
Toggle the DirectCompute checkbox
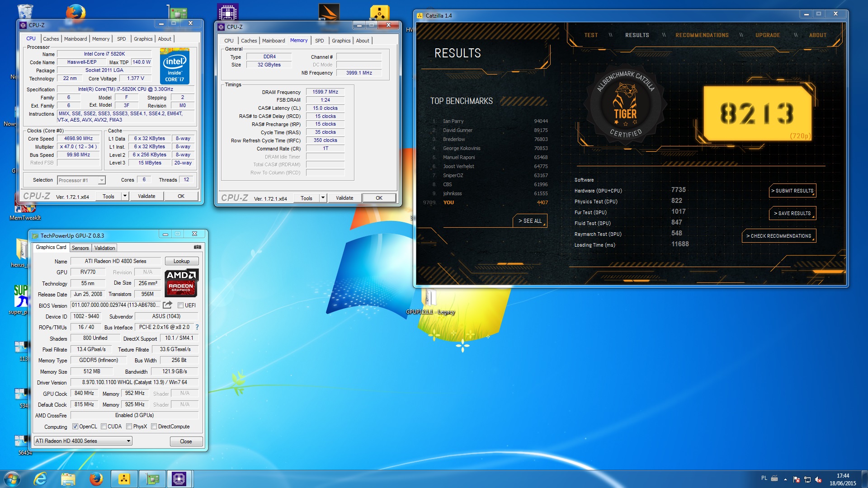(154, 427)
